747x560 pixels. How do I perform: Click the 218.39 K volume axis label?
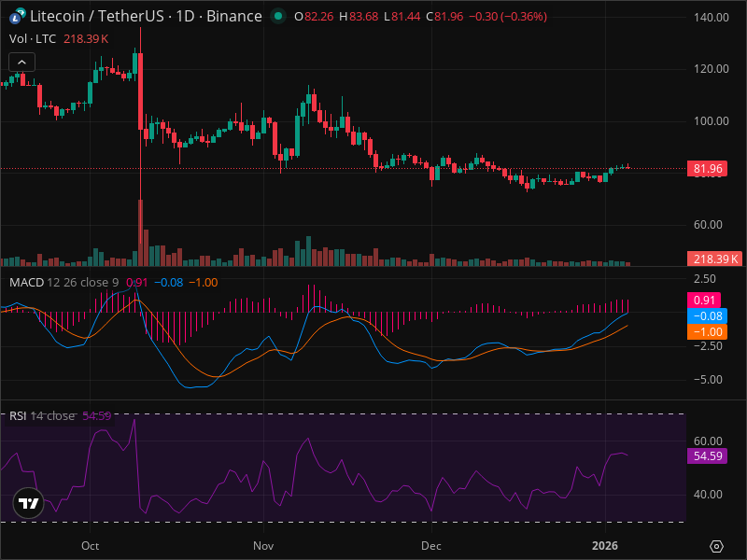[x=713, y=259]
